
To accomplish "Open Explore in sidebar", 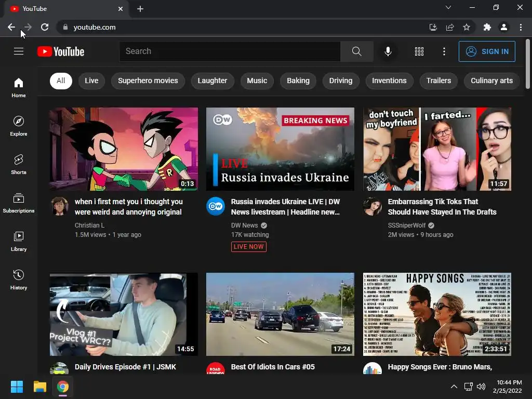I will (19, 126).
